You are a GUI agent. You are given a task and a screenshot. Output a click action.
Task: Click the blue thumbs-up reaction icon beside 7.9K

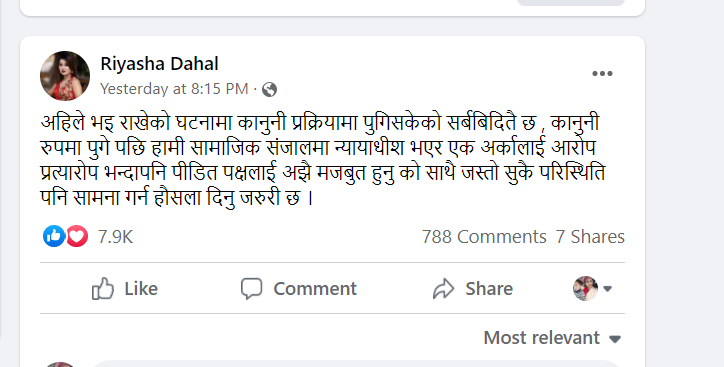pyautogui.click(x=54, y=236)
